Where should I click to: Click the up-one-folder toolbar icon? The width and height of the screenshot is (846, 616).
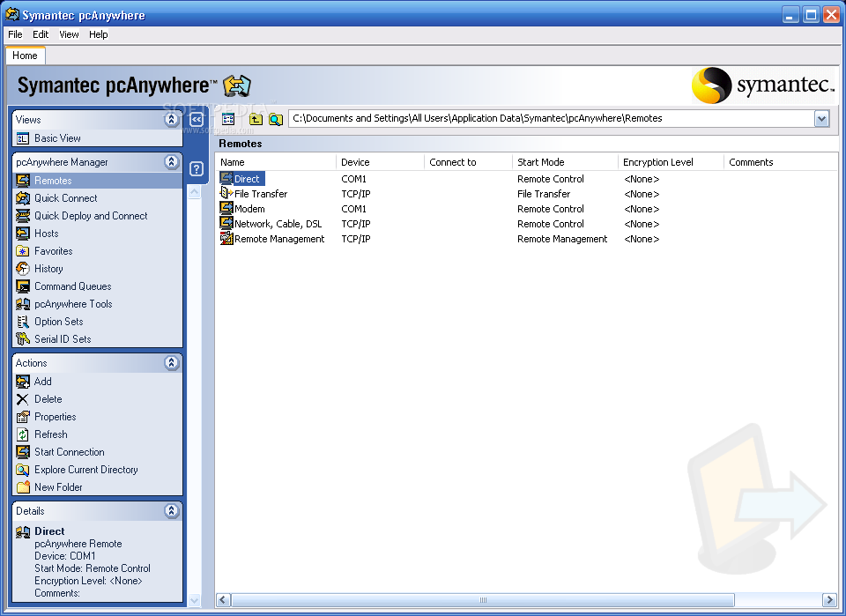256,119
